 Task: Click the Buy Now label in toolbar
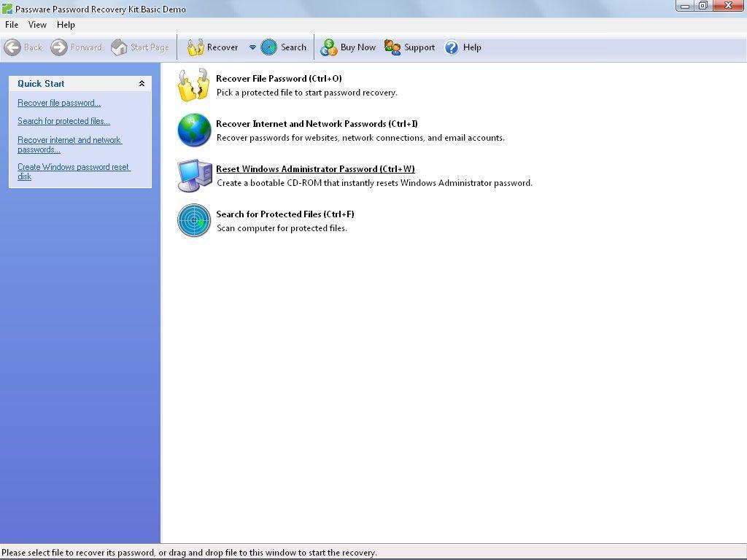357,47
